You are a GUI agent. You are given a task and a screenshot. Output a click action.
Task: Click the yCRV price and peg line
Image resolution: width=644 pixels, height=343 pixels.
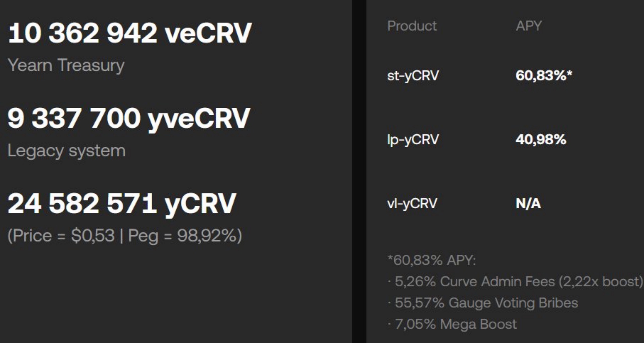click(125, 236)
